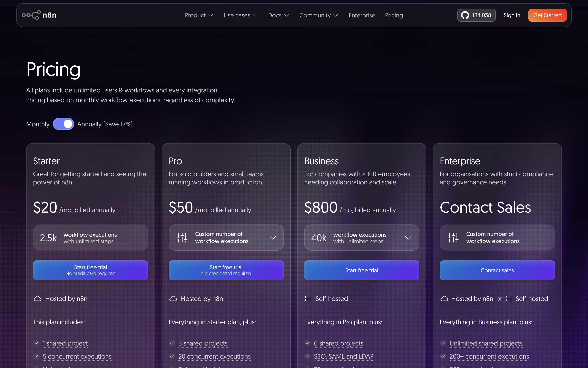Image resolution: width=588 pixels, height=368 pixels.
Task: Expand the Product menu
Action: pos(199,15)
